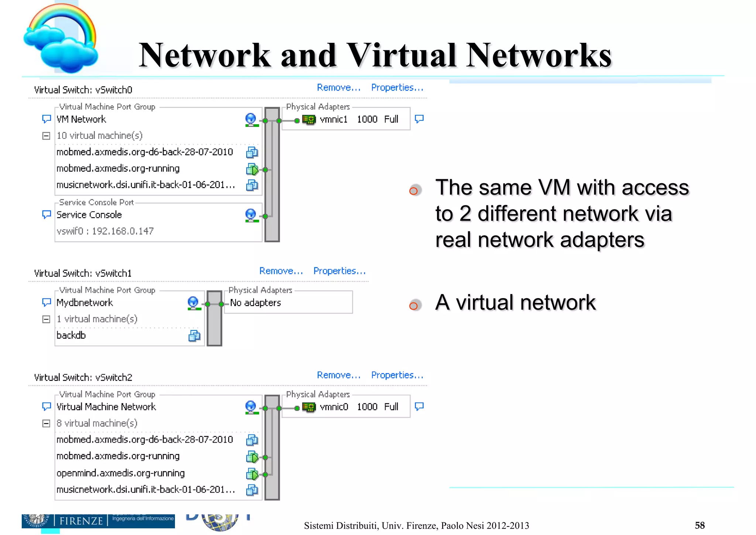Click the vmnic1 network card icon
This screenshot has height=535, width=756.
point(309,120)
